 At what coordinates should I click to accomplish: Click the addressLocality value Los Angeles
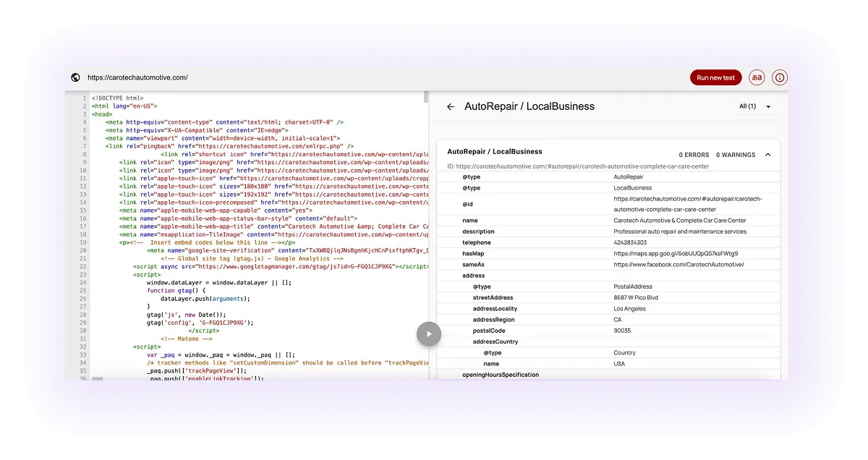[629, 309]
